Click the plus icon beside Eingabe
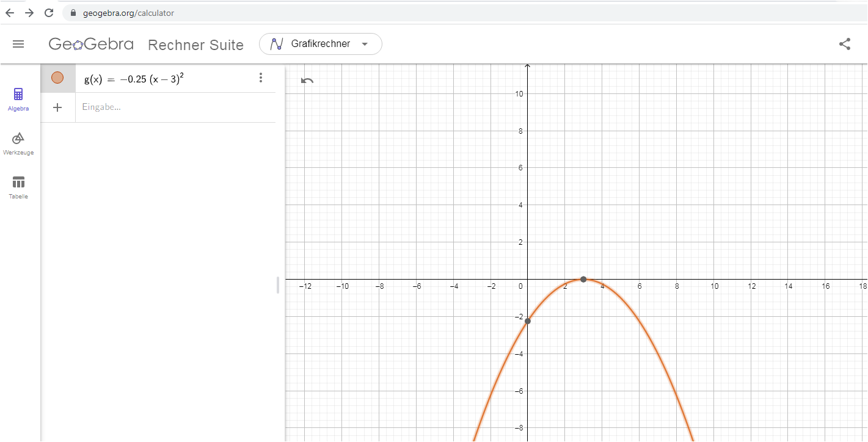This screenshot has height=442, width=868. [57, 107]
